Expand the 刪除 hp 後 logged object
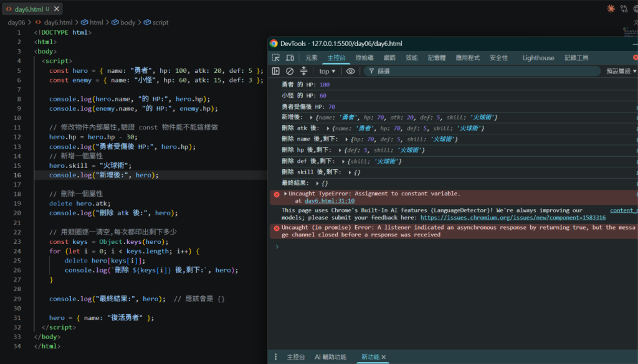This screenshot has width=638, height=364. (x=340, y=151)
